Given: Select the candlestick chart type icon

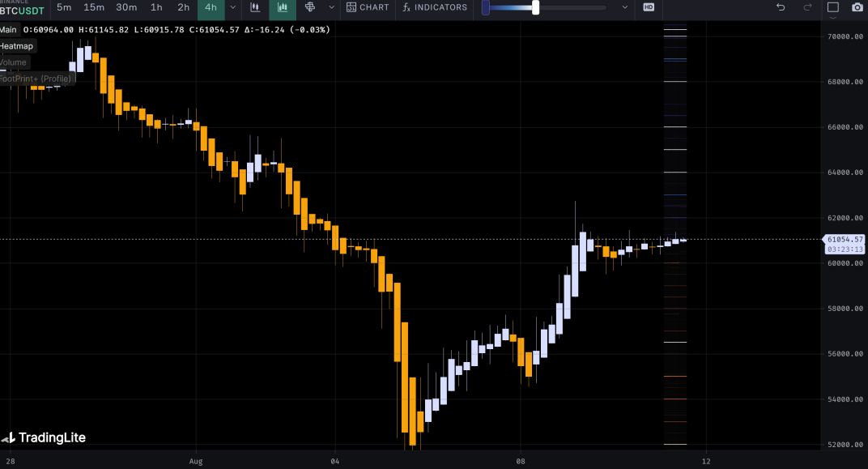Looking at the screenshot, I should [x=256, y=7].
